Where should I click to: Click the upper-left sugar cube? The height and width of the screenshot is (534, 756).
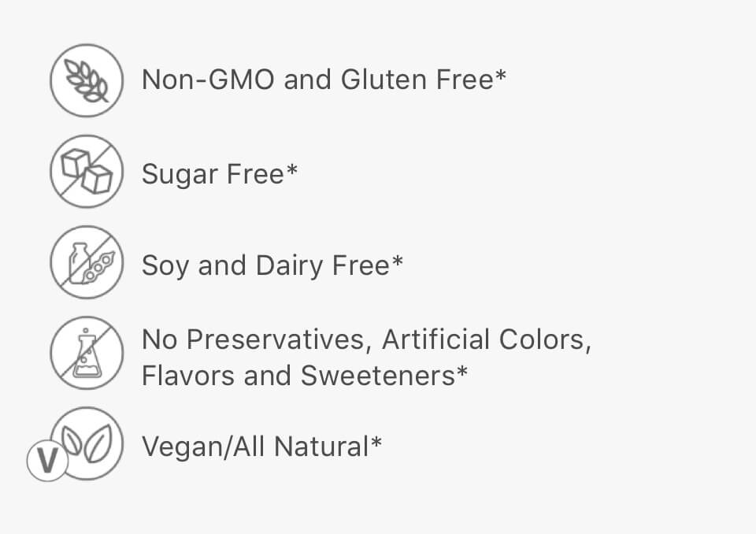76,163
